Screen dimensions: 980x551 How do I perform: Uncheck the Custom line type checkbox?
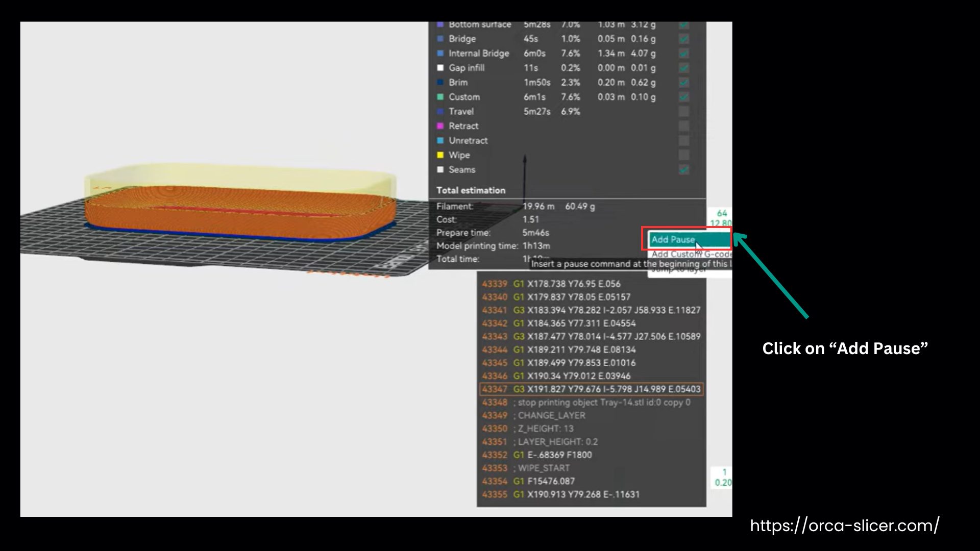pyautogui.click(x=684, y=97)
